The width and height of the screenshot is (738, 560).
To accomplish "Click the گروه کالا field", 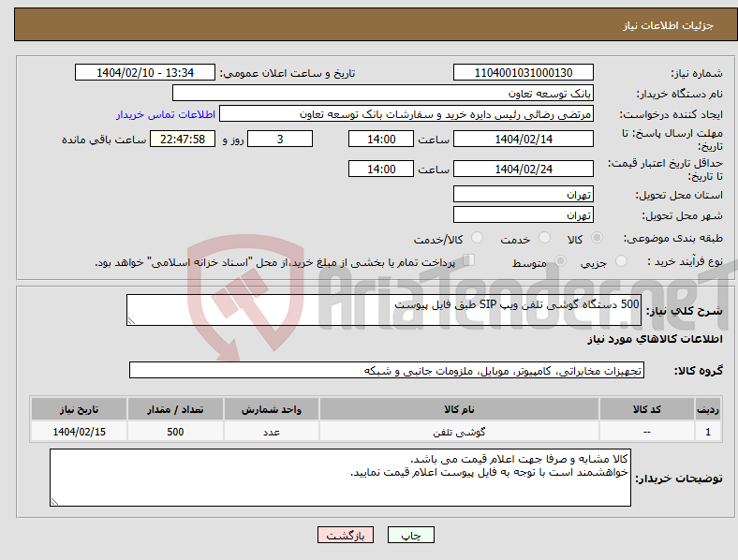I will (387, 370).
